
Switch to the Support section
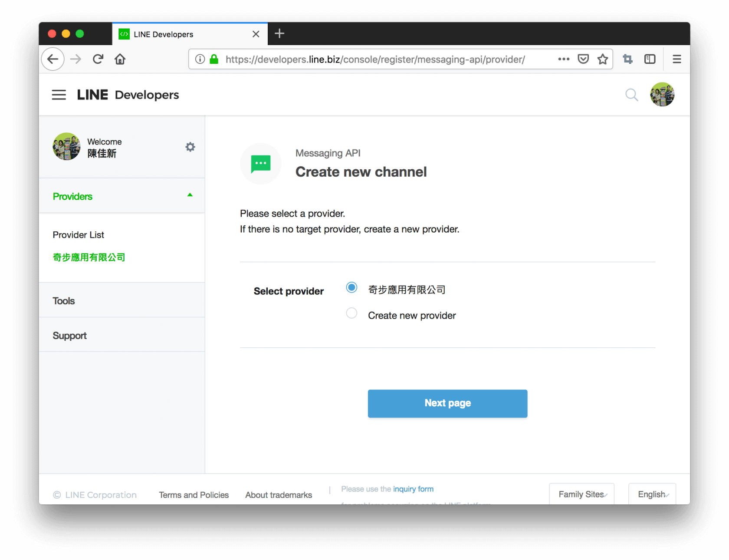pyautogui.click(x=69, y=335)
